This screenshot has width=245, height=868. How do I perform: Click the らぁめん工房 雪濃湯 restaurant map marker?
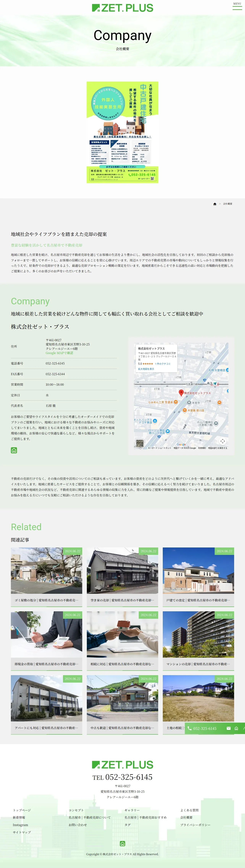(176, 402)
